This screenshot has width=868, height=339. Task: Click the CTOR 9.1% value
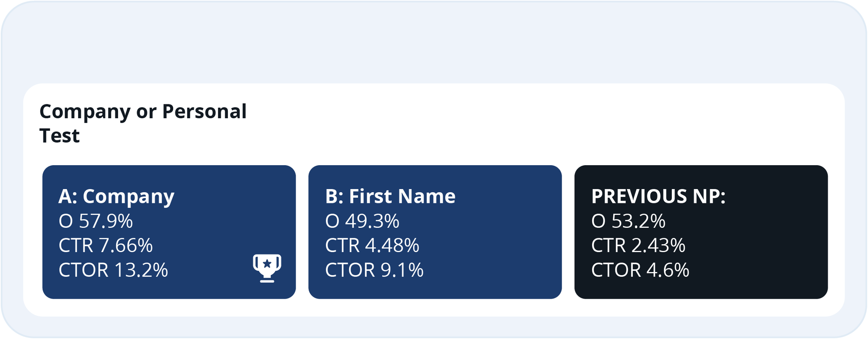coord(374,270)
